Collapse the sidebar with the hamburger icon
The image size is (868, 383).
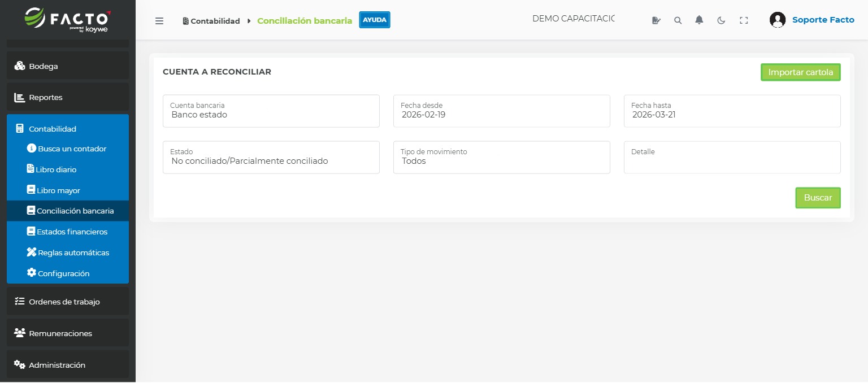(159, 20)
